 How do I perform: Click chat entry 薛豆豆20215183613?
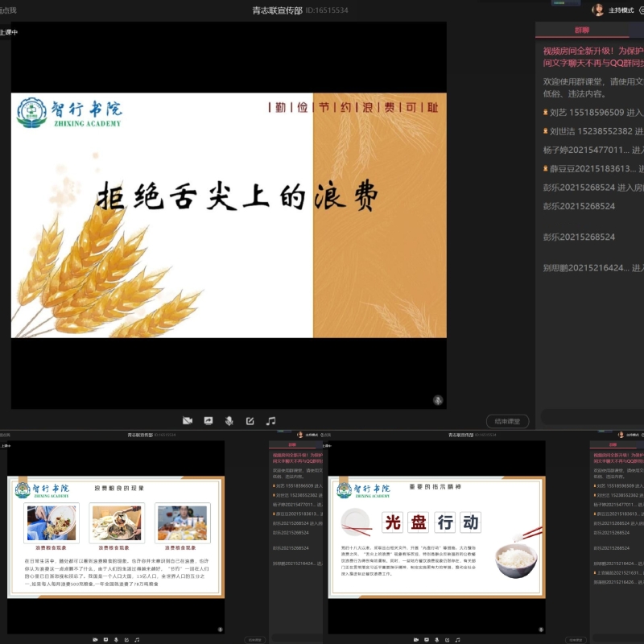pyautogui.click(x=593, y=168)
